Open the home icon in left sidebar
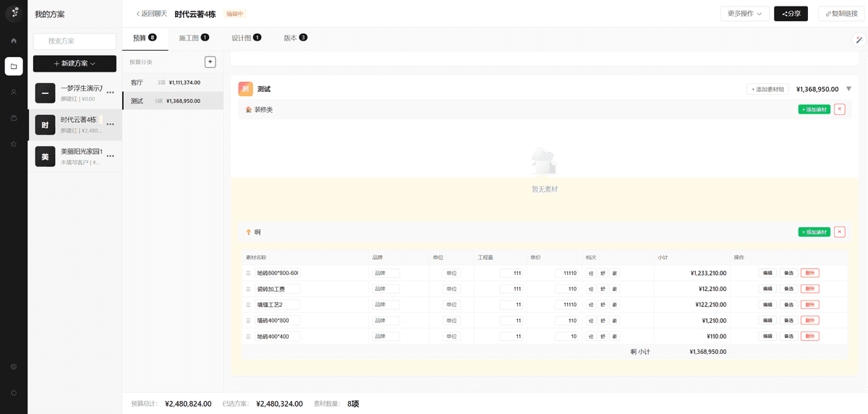868x414 pixels. (13, 41)
